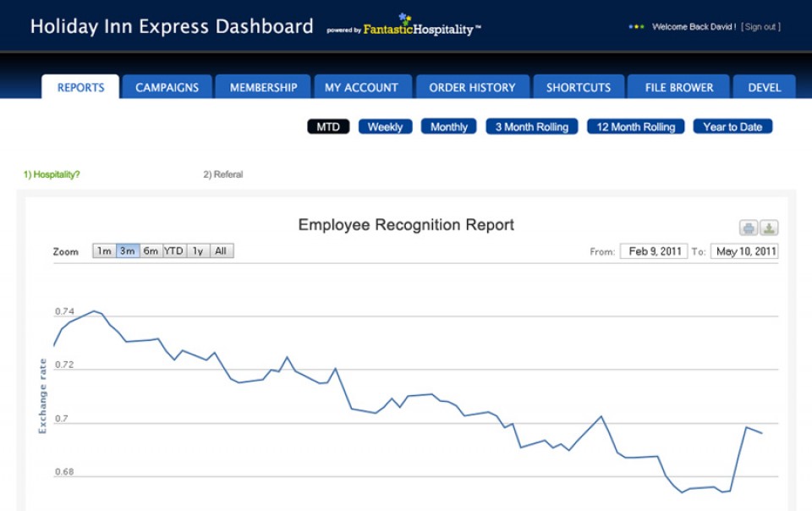
Task: Show All data in chart zoom
Action: pos(221,251)
